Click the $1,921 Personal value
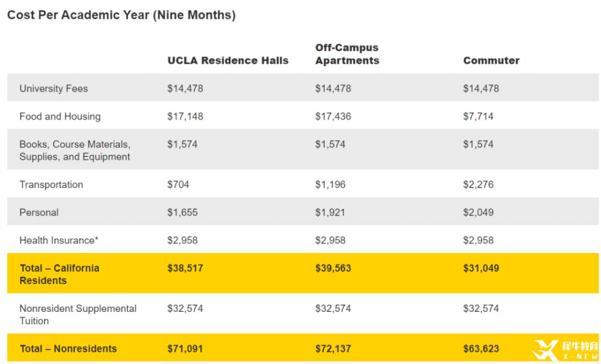The width and height of the screenshot is (601, 364). tap(330, 212)
